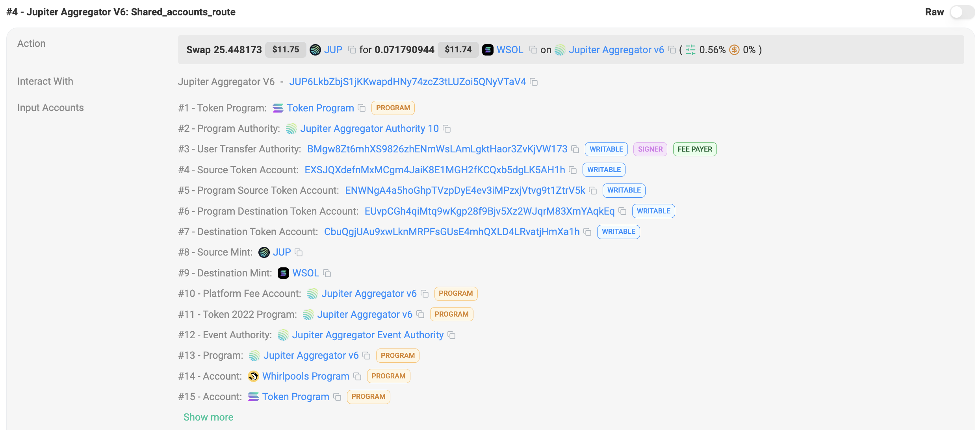Click the SIGNER badge on User Transfer Authority
Image resolution: width=980 pixels, height=430 pixels.
650,149
